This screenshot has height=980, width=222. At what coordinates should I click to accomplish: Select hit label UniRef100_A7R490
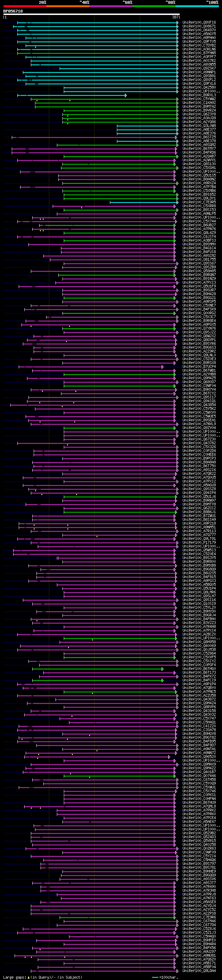click(x=199, y=886)
